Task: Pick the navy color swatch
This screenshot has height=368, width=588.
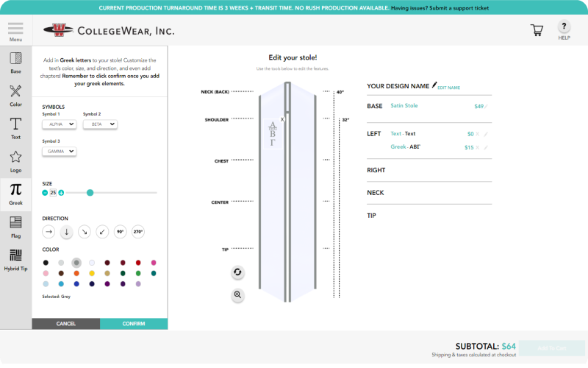Action: pyautogui.click(x=92, y=284)
